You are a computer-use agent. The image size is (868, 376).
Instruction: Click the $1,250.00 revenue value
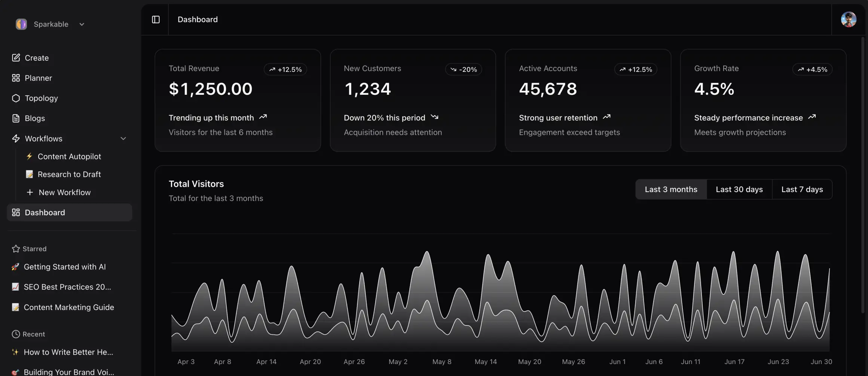pyautogui.click(x=211, y=89)
